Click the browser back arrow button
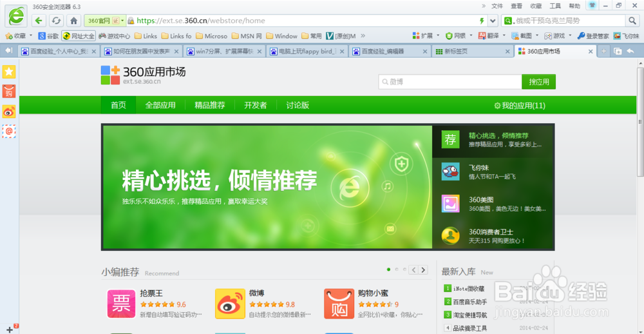The height and width of the screenshot is (334, 644). click(x=39, y=21)
